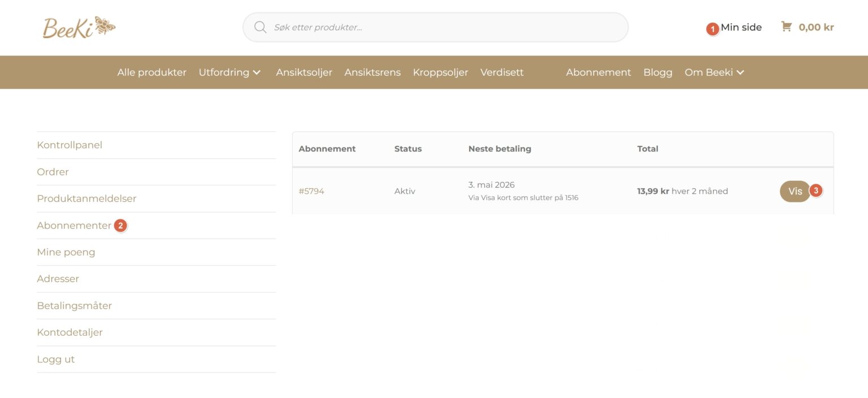The image size is (868, 398).
Task: Open the shopping cart icon
Action: pos(786,27)
